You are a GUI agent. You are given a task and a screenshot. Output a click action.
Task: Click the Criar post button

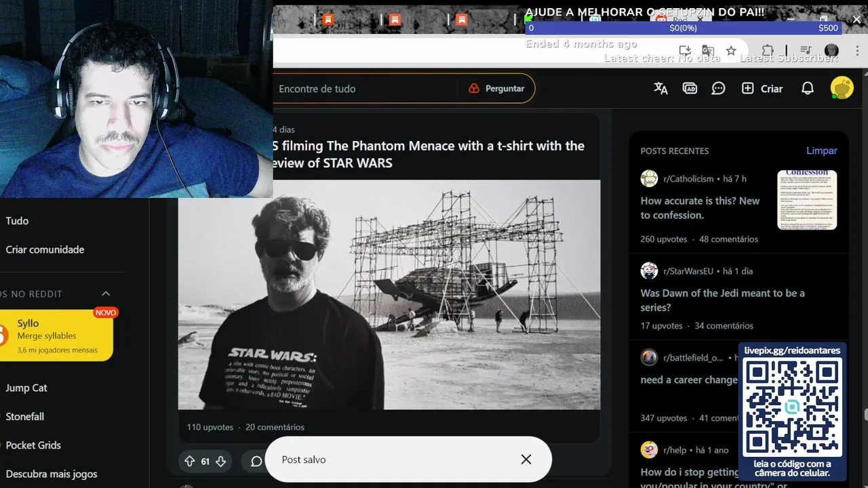click(762, 88)
